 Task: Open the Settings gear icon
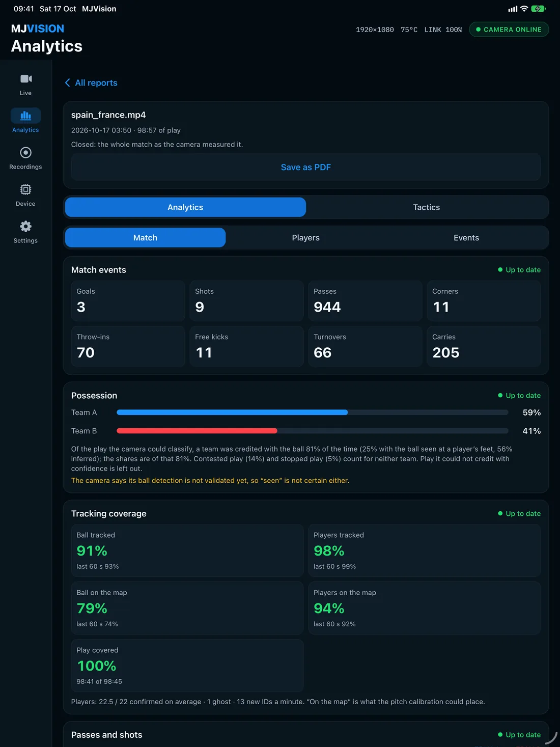click(x=25, y=226)
